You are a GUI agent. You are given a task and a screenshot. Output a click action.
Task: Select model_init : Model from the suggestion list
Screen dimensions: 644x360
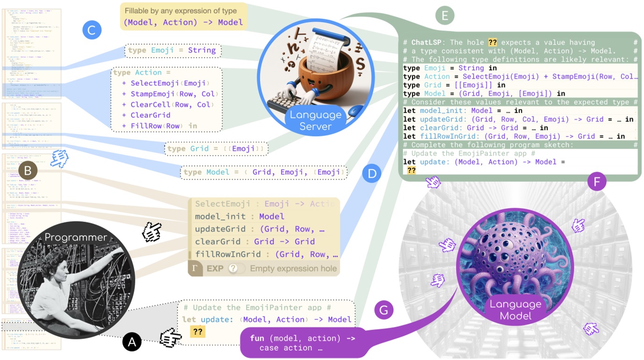tap(239, 216)
